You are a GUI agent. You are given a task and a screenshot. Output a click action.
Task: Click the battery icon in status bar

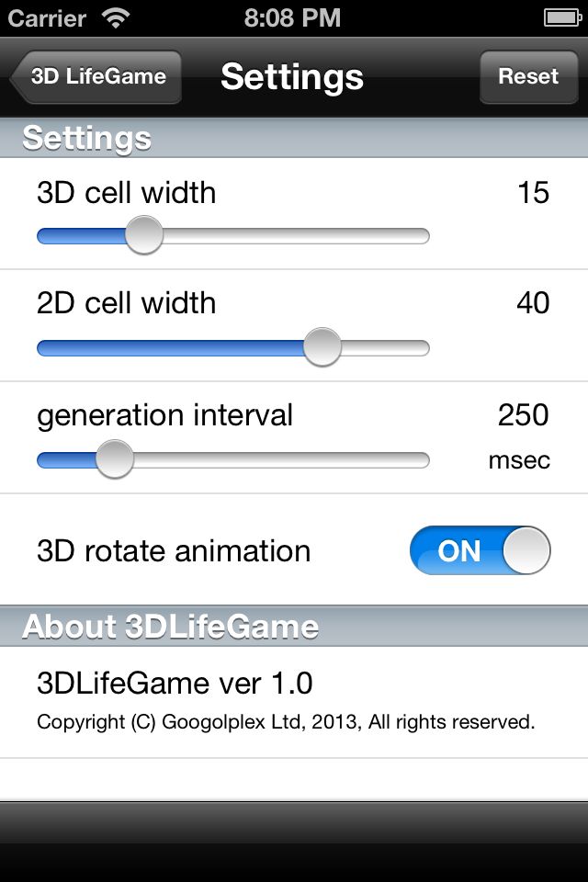pyautogui.click(x=562, y=18)
